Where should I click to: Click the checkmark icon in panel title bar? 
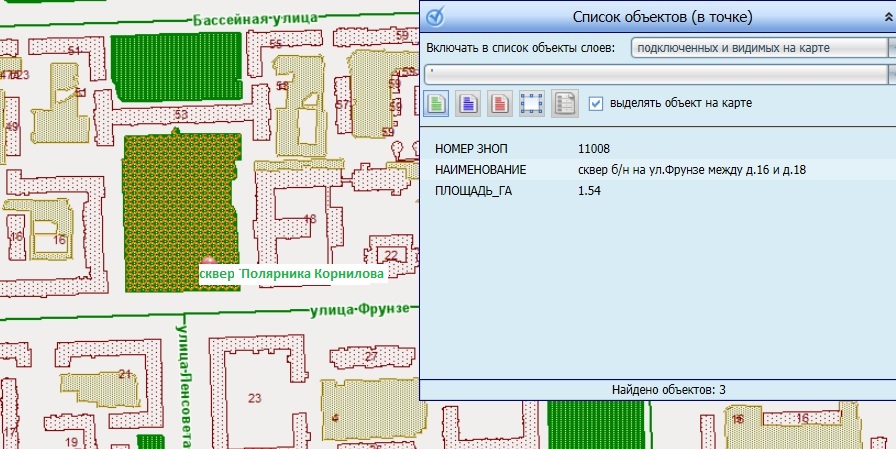coord(436,17)
